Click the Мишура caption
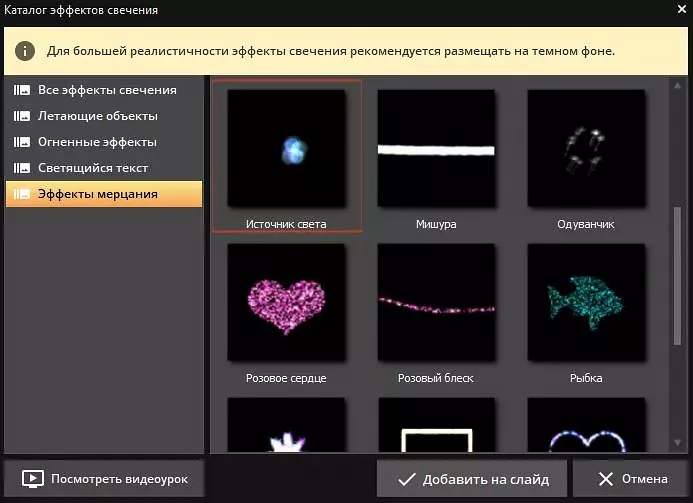693x503 pixels. 436,224
